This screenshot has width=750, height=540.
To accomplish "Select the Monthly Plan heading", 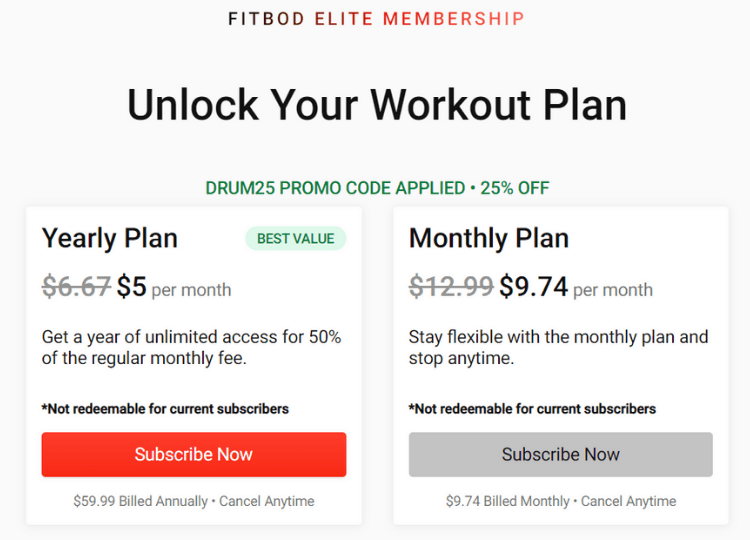I will [x=489, y=238].
